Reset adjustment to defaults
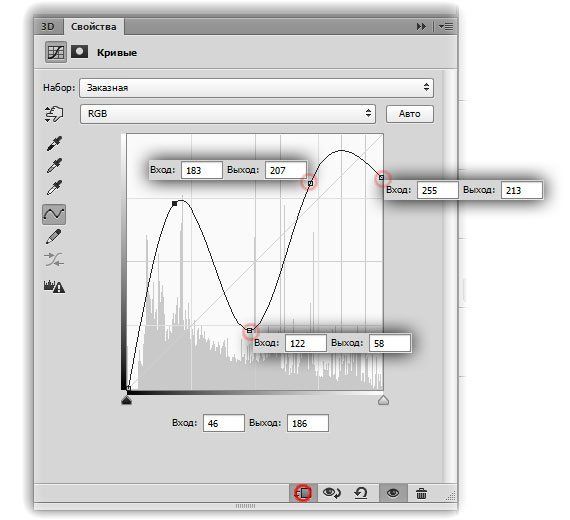Screen dimensions: 570x520 [361, 493]
